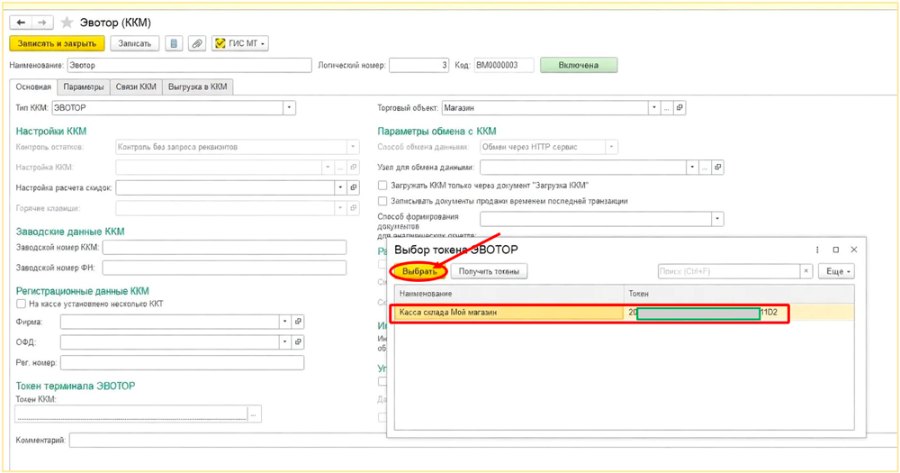The height and width of the screenshot is (473, 900).
Task: Clear the search field in the token dialog
Action: point(806,271)
